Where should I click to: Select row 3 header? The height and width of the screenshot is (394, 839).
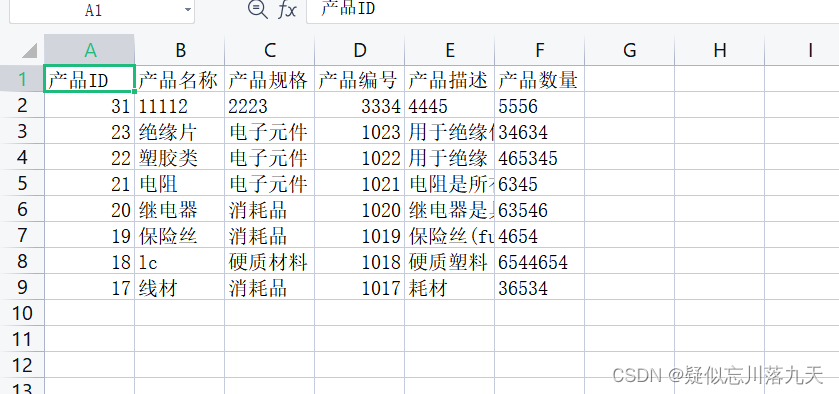pyautogui.click(x=22, y=131)
